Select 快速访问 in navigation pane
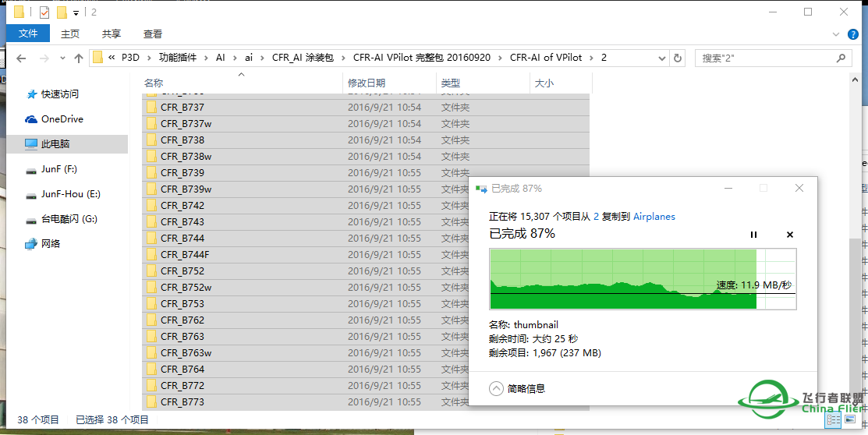868x435 pixels. tap(60, 94)
